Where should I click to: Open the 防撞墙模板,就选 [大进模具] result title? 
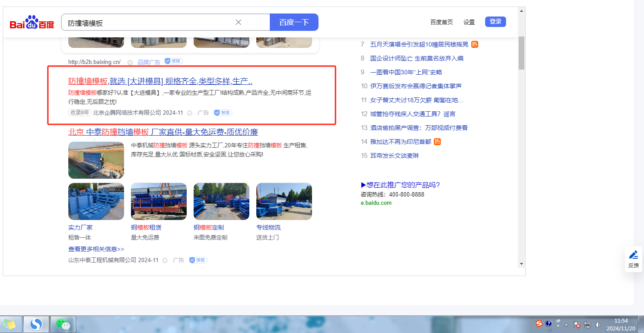(161, 81)
